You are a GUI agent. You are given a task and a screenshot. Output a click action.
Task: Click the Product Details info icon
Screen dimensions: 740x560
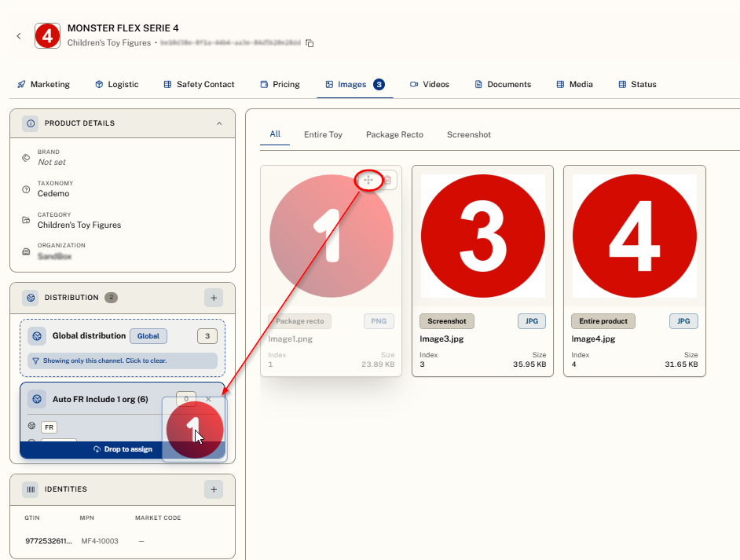[x=31, y=123]
